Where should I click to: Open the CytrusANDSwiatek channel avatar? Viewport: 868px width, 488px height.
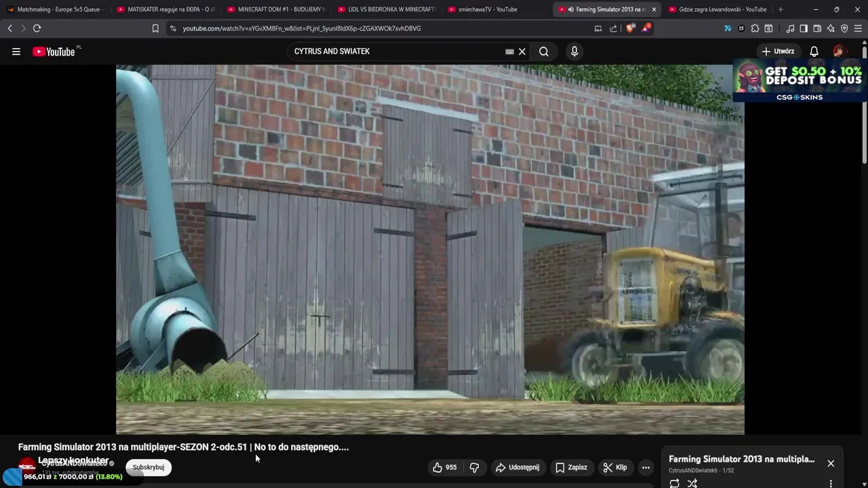pyautogui.click(x=27, y=466)
